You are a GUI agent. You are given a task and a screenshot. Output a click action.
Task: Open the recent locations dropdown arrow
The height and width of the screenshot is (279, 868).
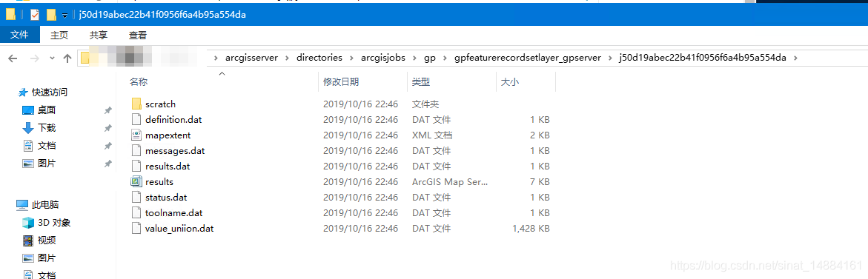pos(52,58)
